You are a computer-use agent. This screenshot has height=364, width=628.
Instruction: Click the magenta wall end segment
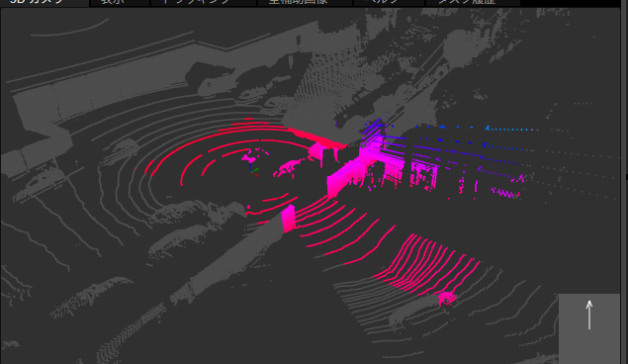[x=288, y=219]
